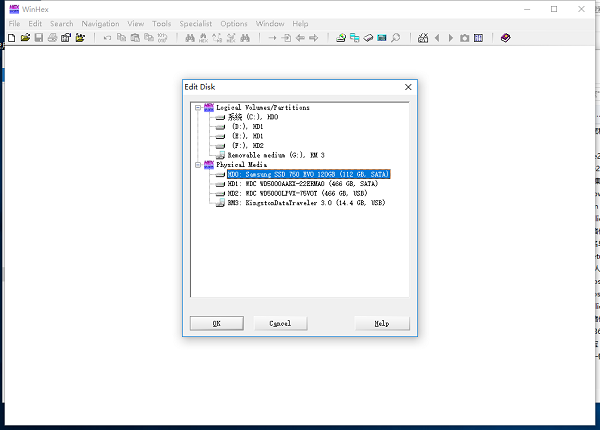Open the Navigation menu
The width and height of the screenshot is (600, 430).
click(100, 24)
